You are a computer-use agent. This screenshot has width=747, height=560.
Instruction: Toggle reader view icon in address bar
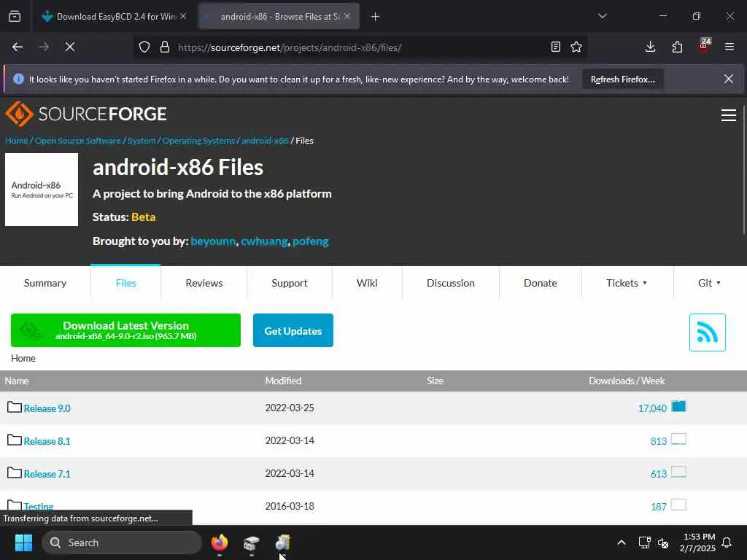555,47
